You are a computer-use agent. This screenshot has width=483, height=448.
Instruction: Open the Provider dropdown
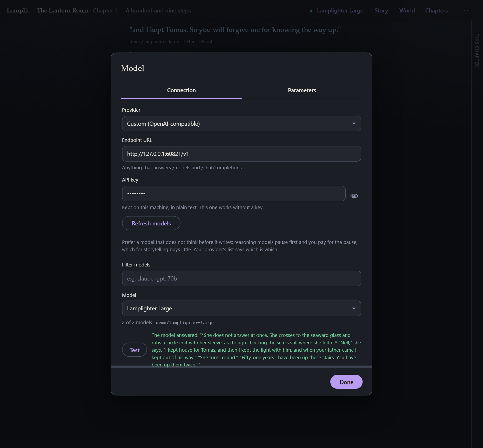[242, 124]
